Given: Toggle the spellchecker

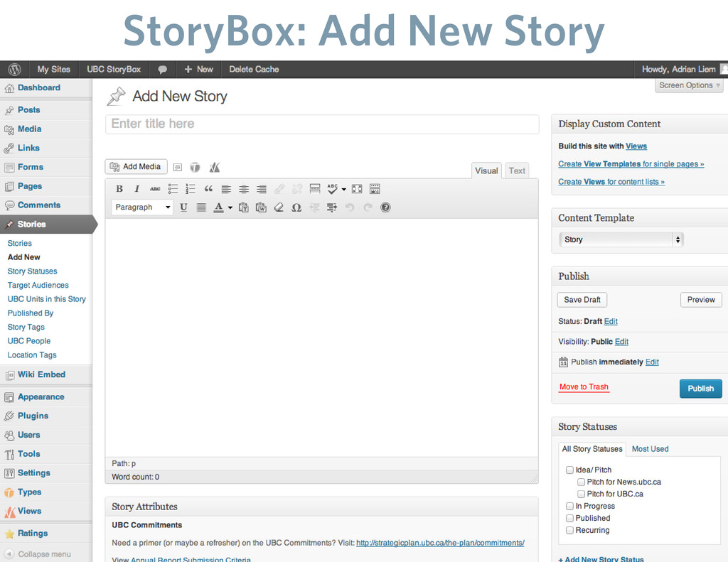Looking at the screenshot, I should 333,189.
